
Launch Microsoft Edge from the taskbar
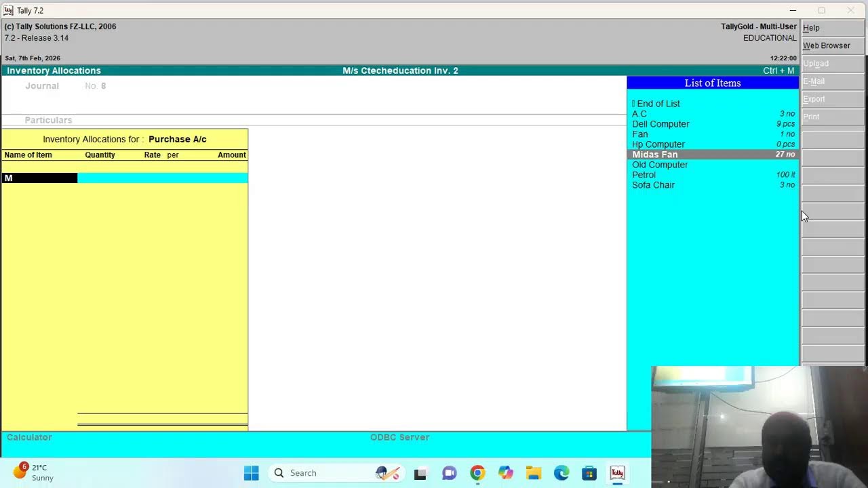point(561,473)
